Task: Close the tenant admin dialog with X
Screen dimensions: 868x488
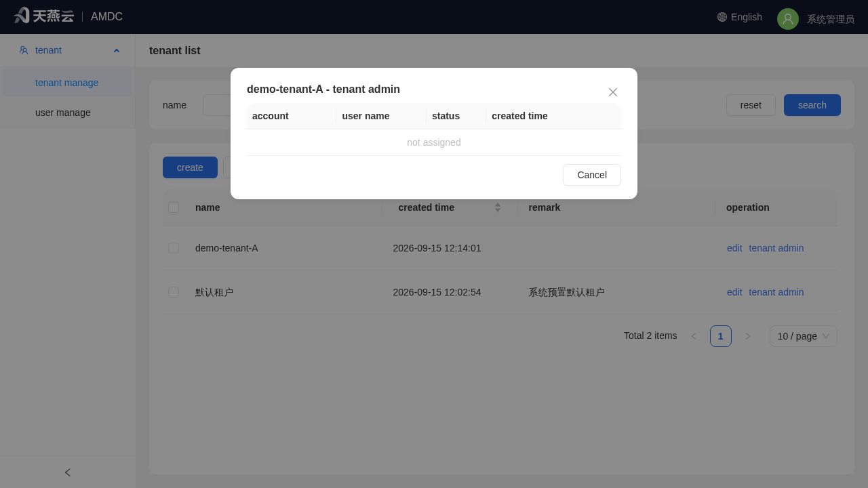Action: click(613, 92)
